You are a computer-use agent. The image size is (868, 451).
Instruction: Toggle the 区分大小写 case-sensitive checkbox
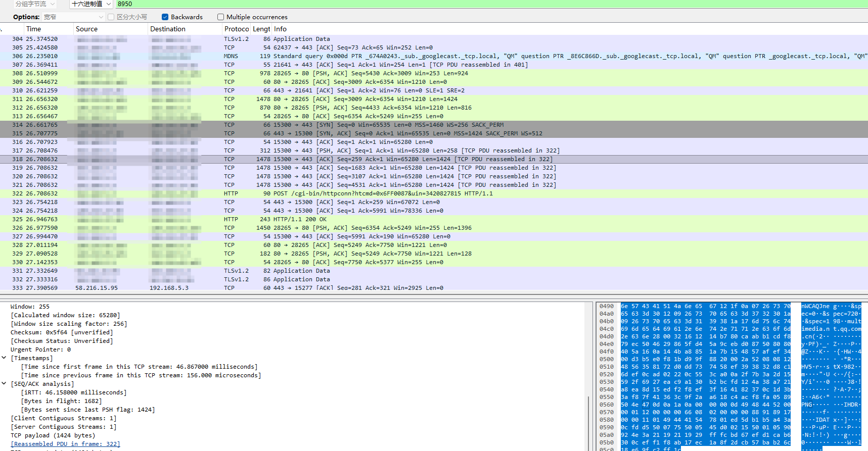(x=111, y=17)
